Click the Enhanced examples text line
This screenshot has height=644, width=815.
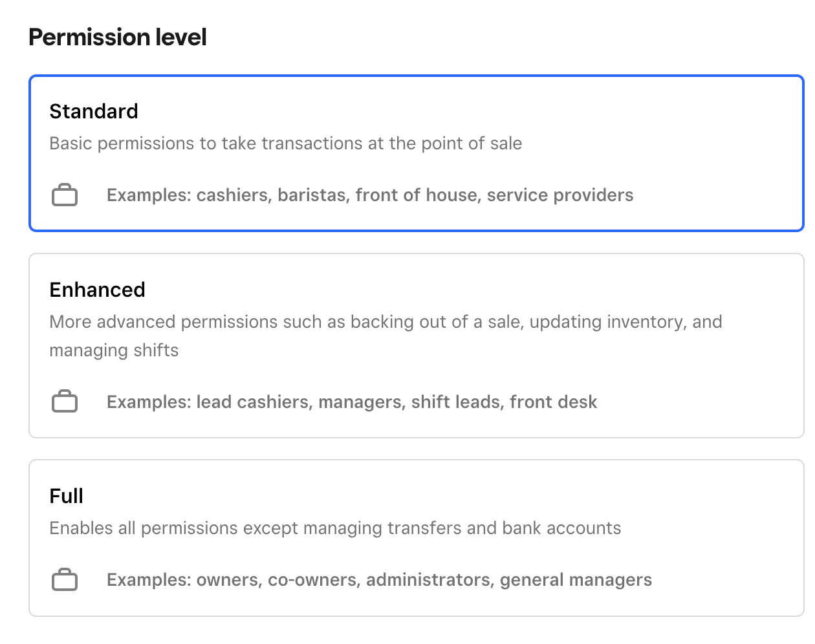tap(352, 401)
